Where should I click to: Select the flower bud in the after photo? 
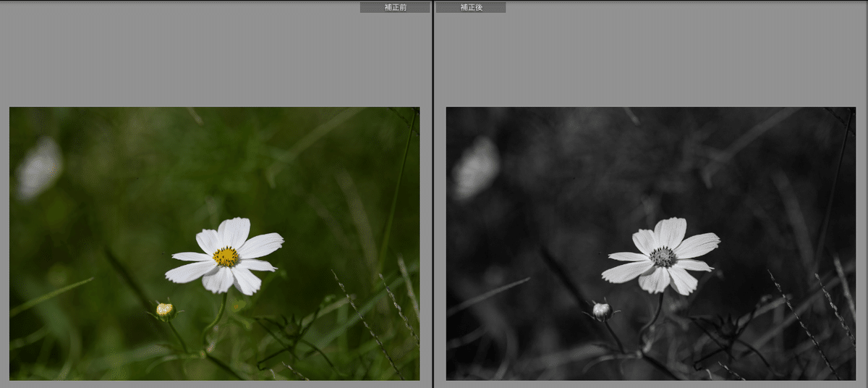(x=602, y=311)
